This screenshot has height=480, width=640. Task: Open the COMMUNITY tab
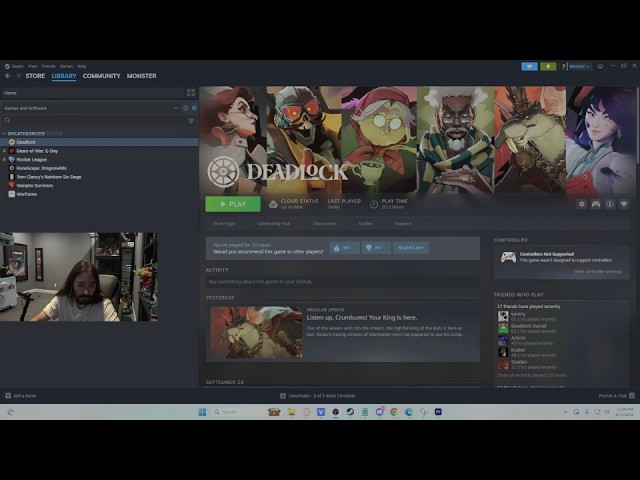coord(101,76)
